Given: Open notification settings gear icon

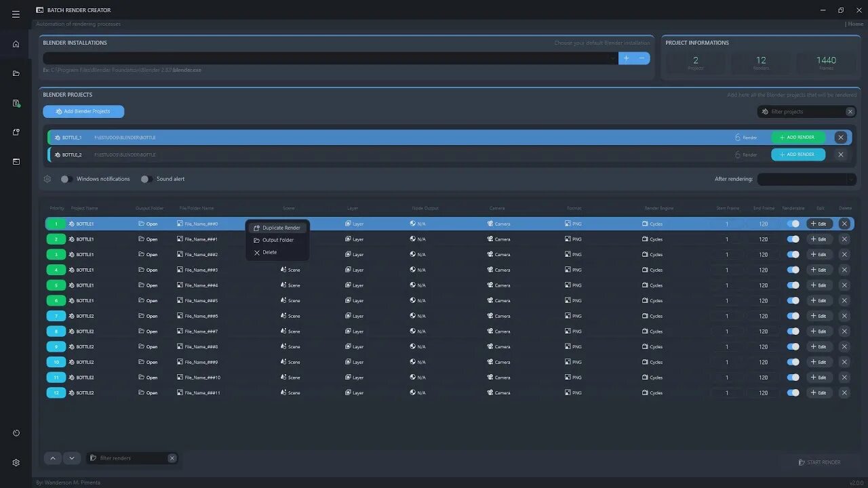Looking at the screenshot, I should pyautogui.click(x=47, y=179).
